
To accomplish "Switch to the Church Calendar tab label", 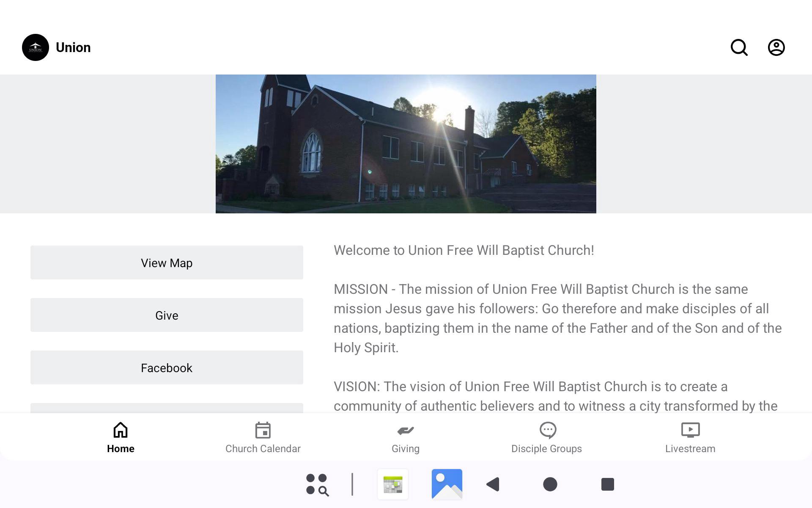I will [x=263, y=449].
